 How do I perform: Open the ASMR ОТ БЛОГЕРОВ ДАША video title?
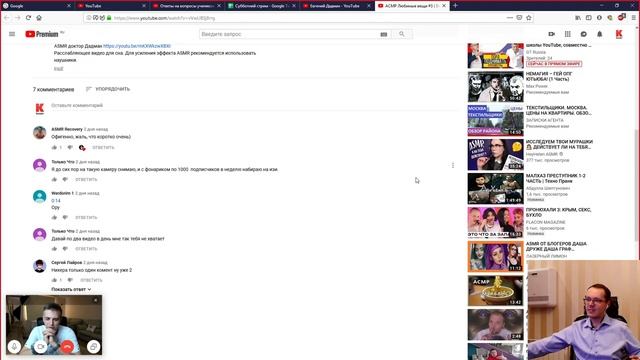(556, 246)
